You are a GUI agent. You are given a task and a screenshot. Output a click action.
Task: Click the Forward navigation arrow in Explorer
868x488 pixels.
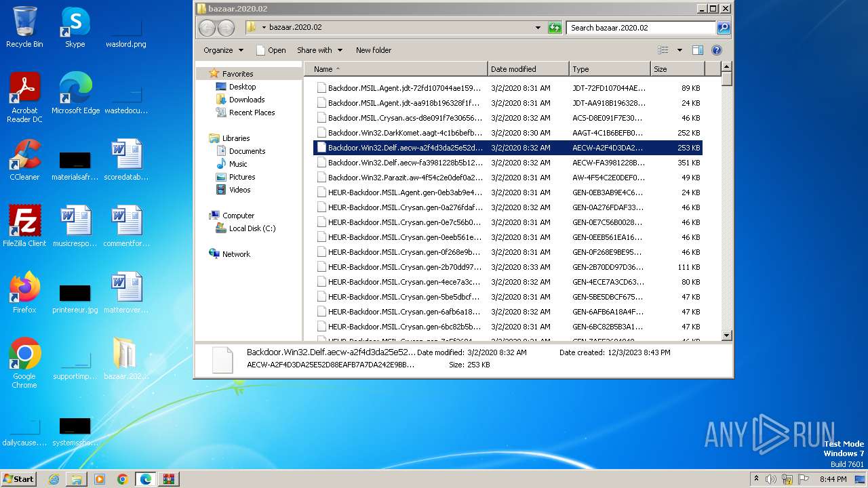click(x=226, y=28)
